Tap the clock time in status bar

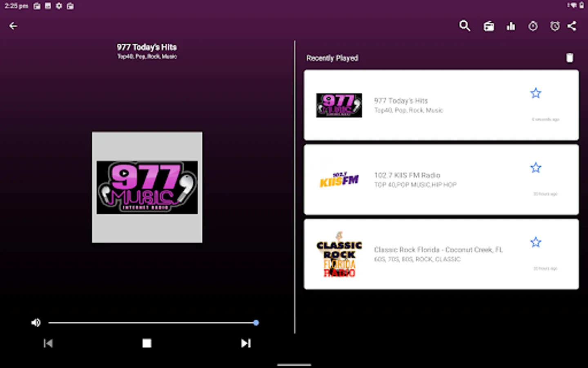pos(16,6)
